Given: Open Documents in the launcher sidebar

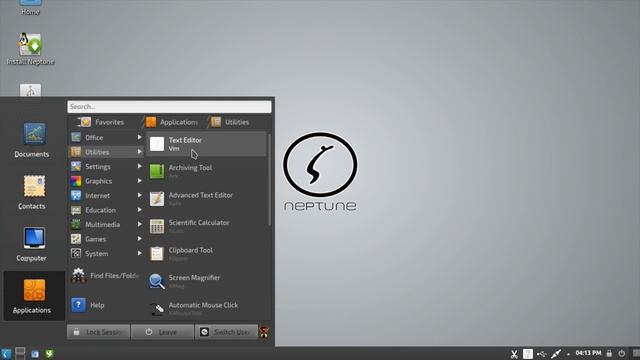Looking at the screenshot, I should click(32, 140).
